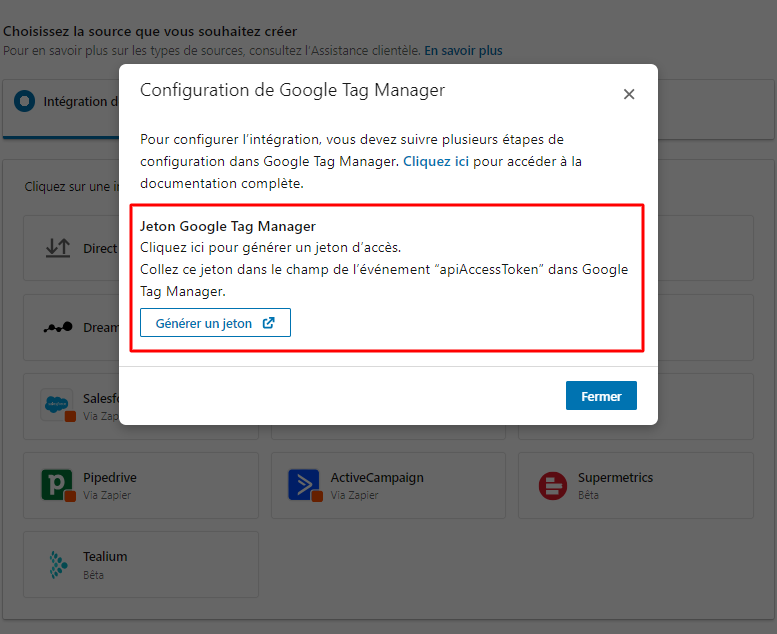Image resolution: width=777 pixels, height=634 pixels.
Task: Click the Via Zapier label under ActiveCampaign
Action: point(354,495)
